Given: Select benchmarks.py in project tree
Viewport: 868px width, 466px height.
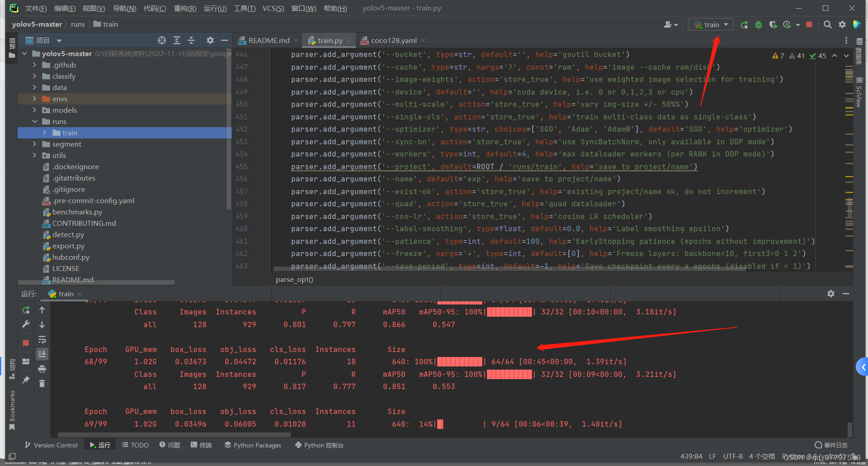Looking at the screenshot, I should 77,212.
